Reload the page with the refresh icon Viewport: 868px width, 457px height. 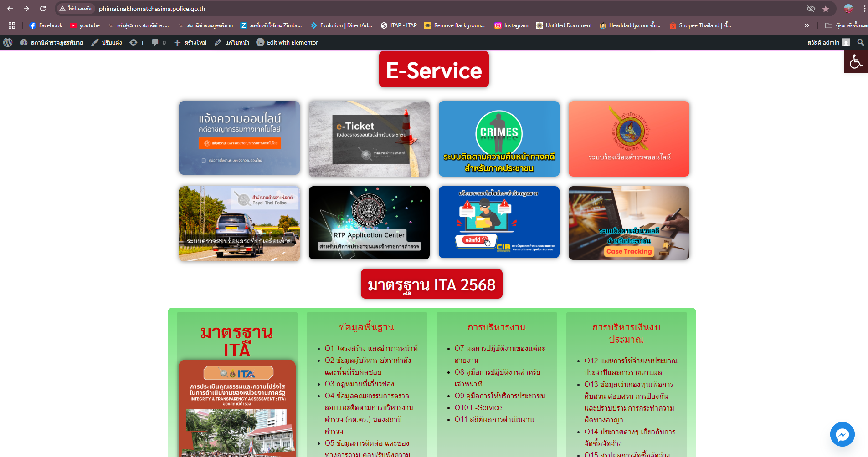click(x=43, y=9)
